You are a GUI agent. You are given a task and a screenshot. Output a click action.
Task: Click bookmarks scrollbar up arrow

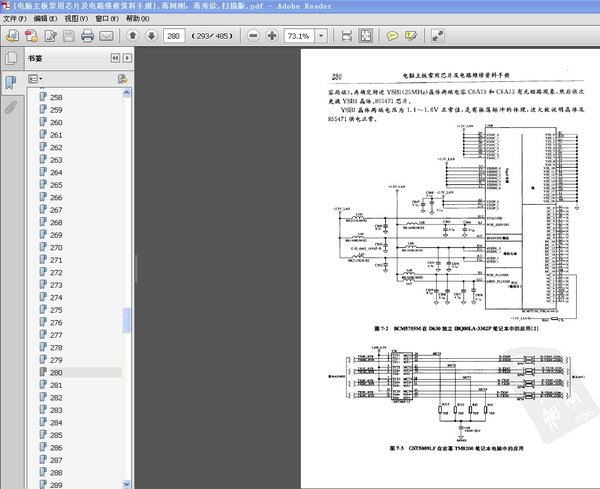[x=127, y=93]
